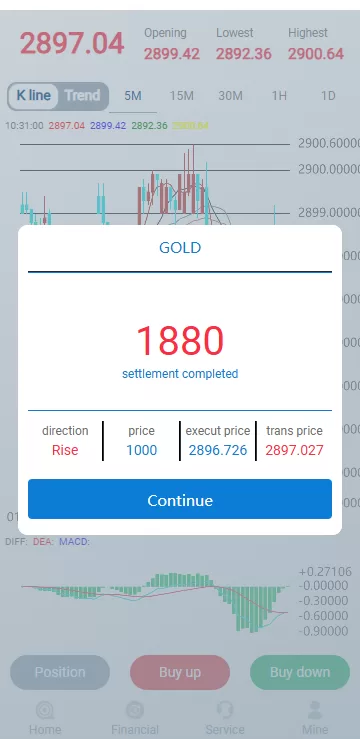The image size is (360, 739).
Task: Select the 15M timeframe tab
Action: [x=182, y=96]
